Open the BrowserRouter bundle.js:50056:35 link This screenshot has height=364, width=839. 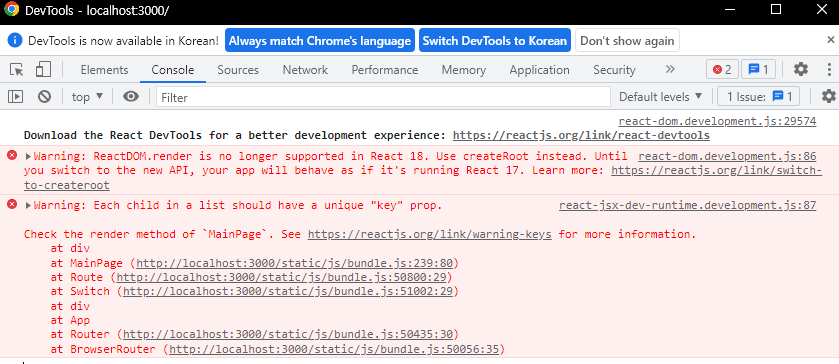pyautogui.click(x=334, y=350)
